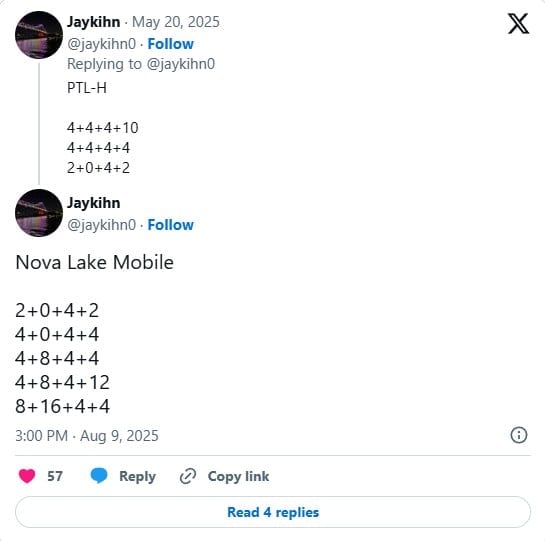Open Jaykihn's avatar in the main tweet

(39, 213)
